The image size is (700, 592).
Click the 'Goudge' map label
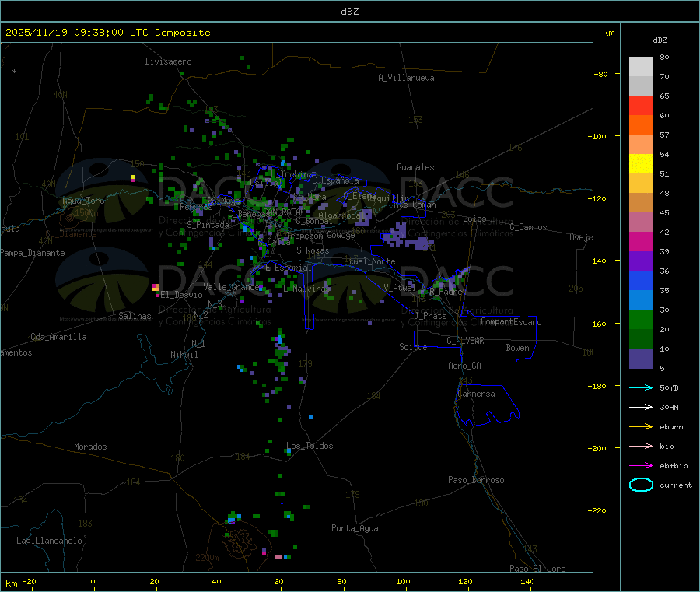pos(341,235)
